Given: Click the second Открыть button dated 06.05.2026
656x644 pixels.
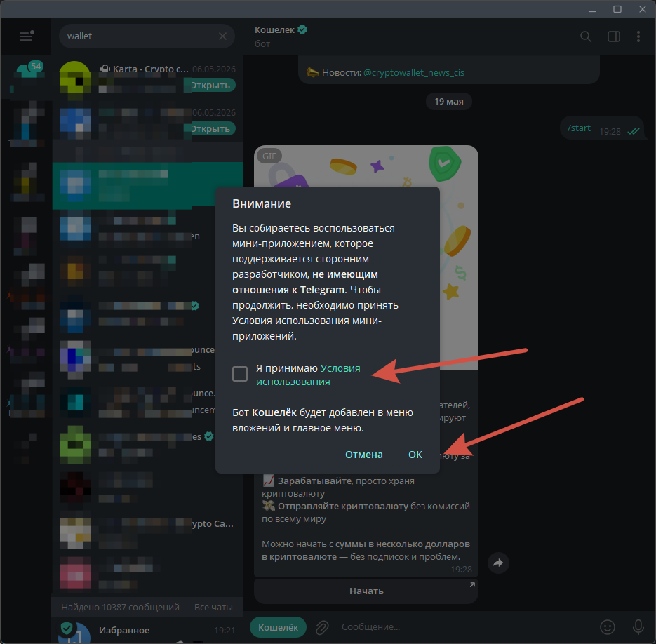Looking at the screenshot, I should [210, 129].
